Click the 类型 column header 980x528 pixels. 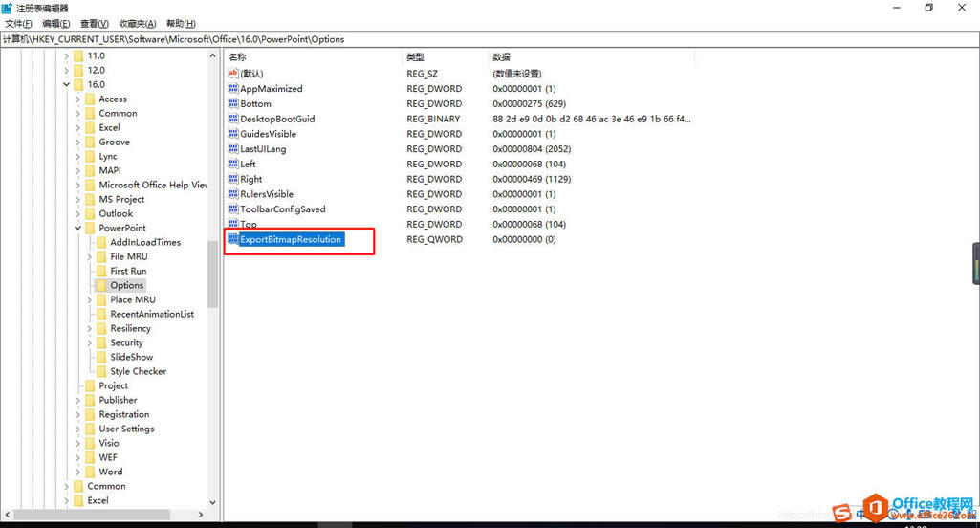click(x=415, y=57)
